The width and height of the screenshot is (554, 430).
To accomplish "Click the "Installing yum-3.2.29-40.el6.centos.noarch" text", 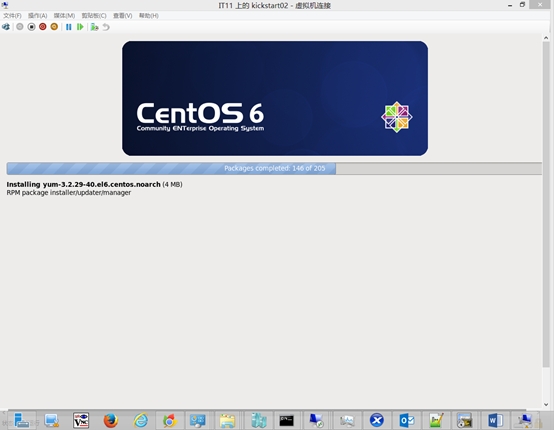I will click(83, 184).
